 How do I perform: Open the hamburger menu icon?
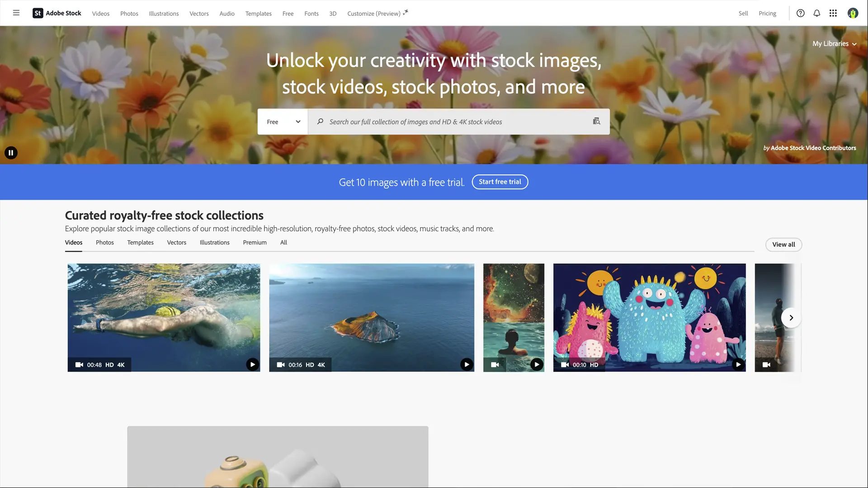click(x=16, y=13)
